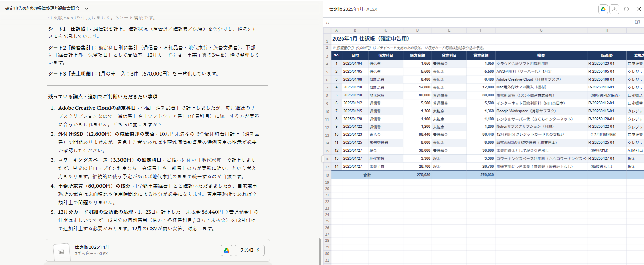This screenshot has width=644, height=265.
Task: Click the conversation title 確定申告のための帳簿整理と領収書照合
Action: [42, 8]
